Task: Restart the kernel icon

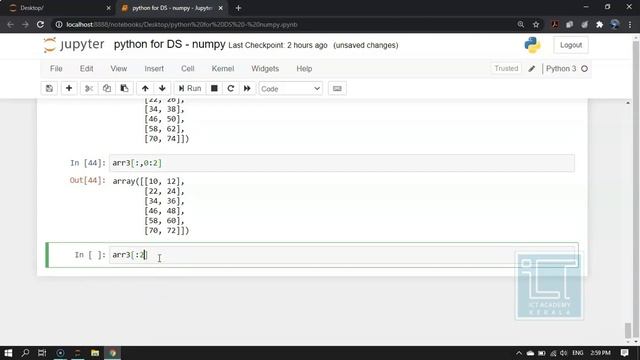Action: pyautogui.click(x=231, y=89)
